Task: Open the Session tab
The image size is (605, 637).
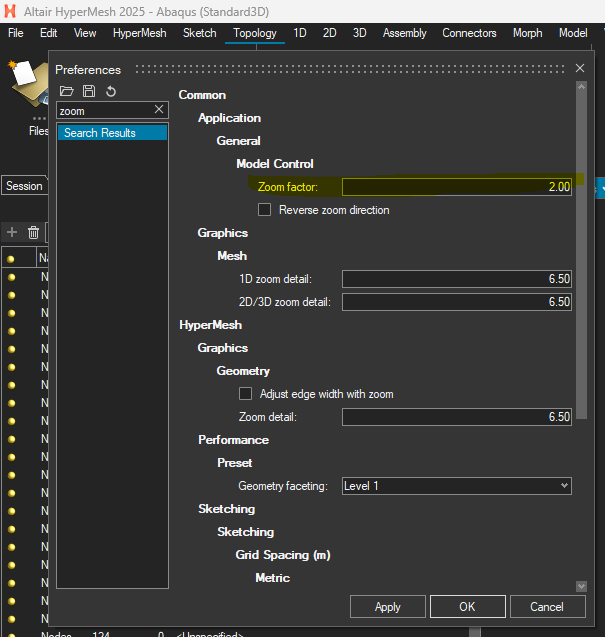Action: (x=24, y=186)
